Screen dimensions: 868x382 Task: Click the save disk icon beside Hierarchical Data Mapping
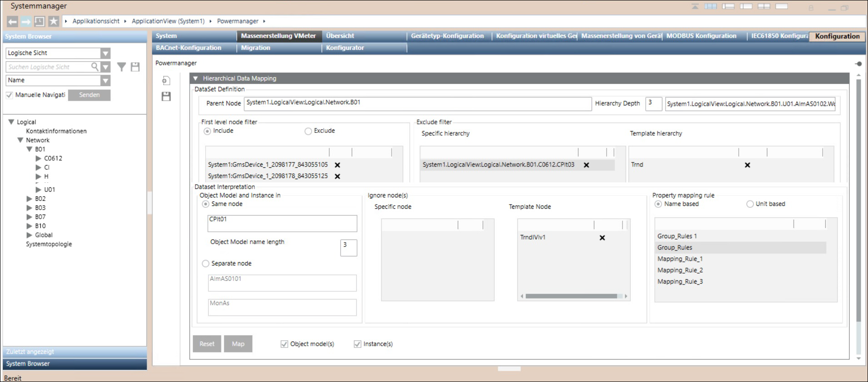pyautogui.click(x=166, y=96)
